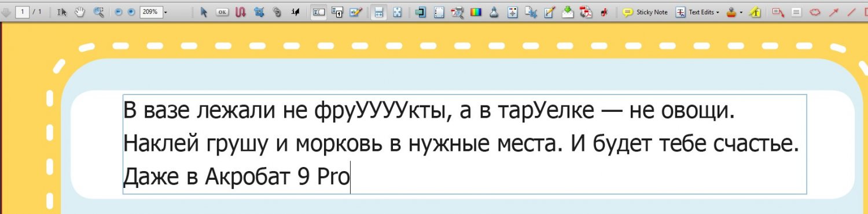The image size is (868, 214).
Task: Click the Trap Presets icon
Action: (421, 12)
